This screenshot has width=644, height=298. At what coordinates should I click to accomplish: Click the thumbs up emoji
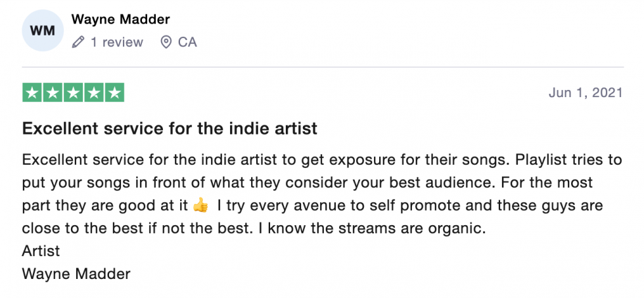200,205
